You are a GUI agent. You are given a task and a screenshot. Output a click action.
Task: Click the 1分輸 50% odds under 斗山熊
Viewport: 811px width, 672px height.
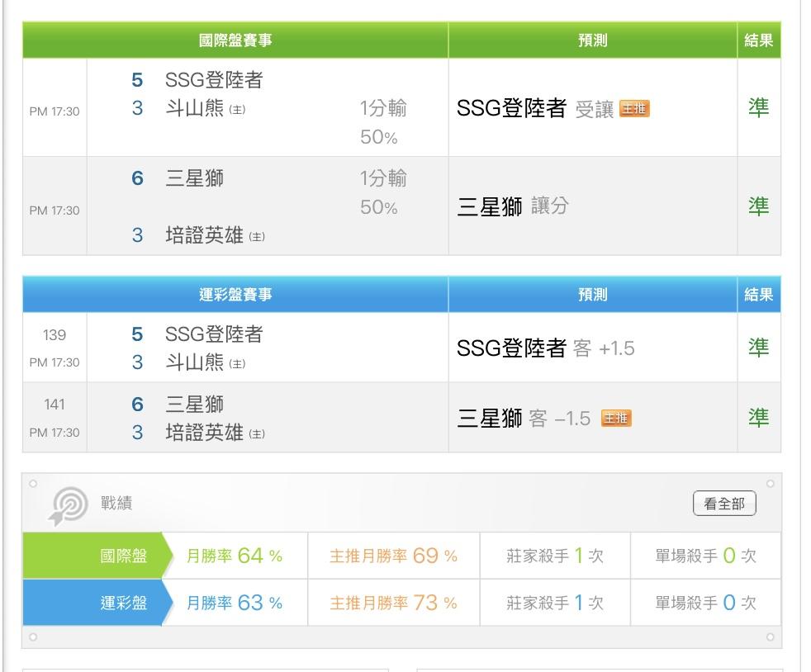[x=383, y=122]
